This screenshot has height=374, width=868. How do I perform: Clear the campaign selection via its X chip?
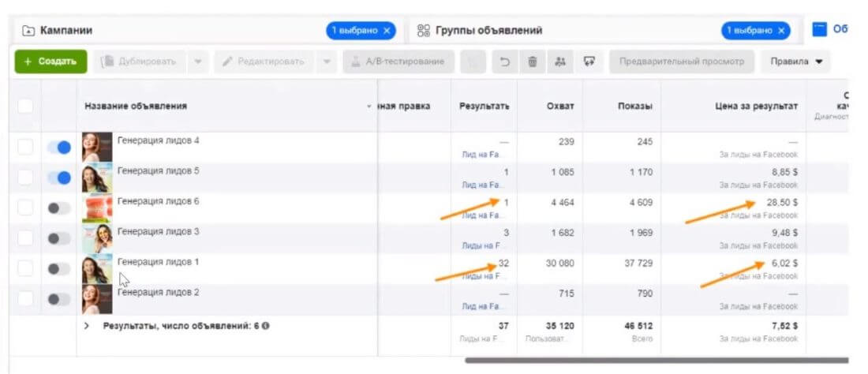coord(387,31)
